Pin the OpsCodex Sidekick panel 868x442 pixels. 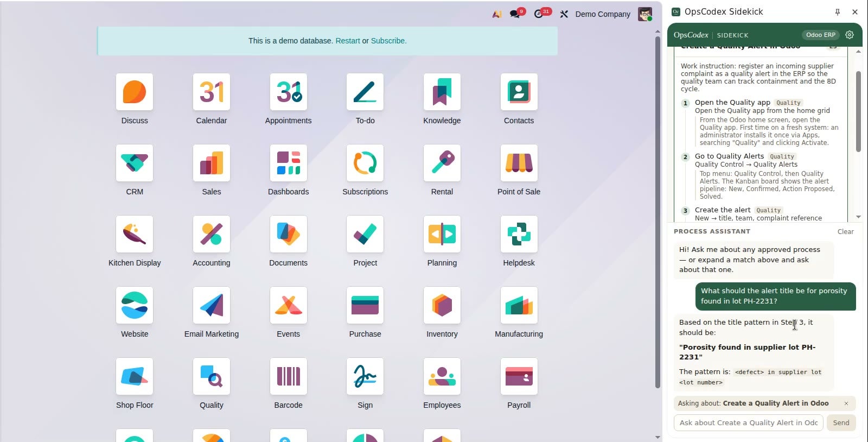[838, 12]
